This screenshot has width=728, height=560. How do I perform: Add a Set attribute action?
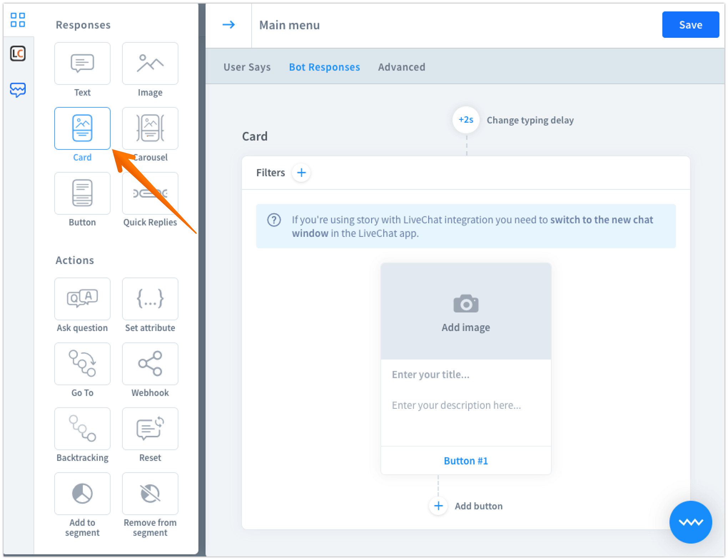[x=150, y=299]
